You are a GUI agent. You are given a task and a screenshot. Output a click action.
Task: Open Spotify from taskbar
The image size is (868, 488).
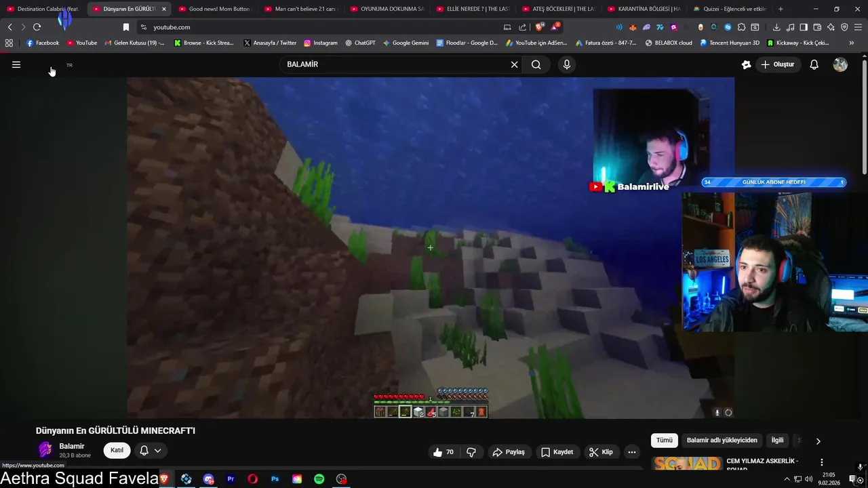[x=319, y=479]
